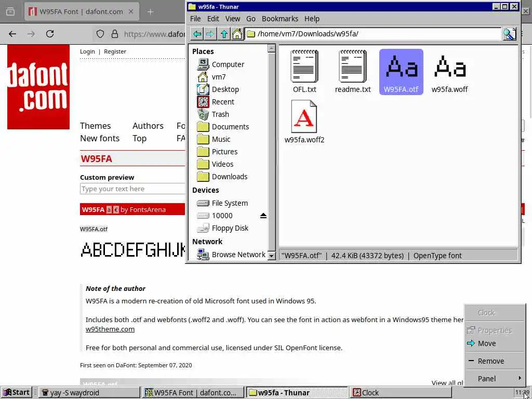
Task: Click the Start button on taskbar
Action: point(17,393)
